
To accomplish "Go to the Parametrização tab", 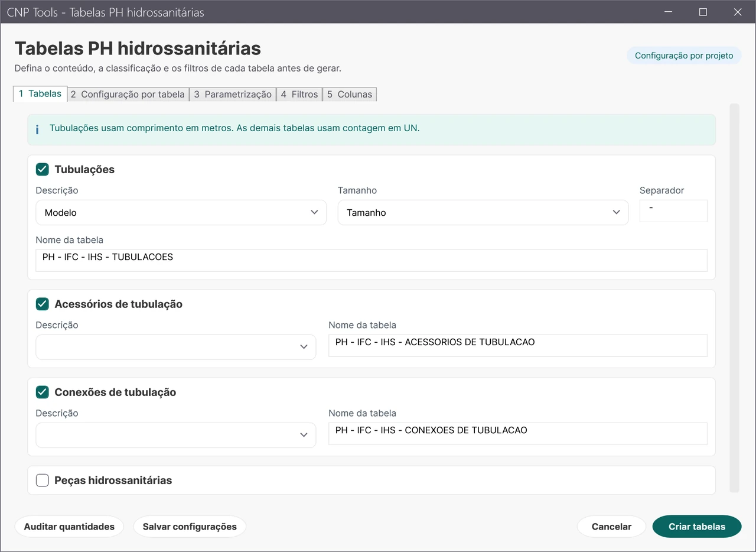I will pyautogui.click(x=233, y=94).
